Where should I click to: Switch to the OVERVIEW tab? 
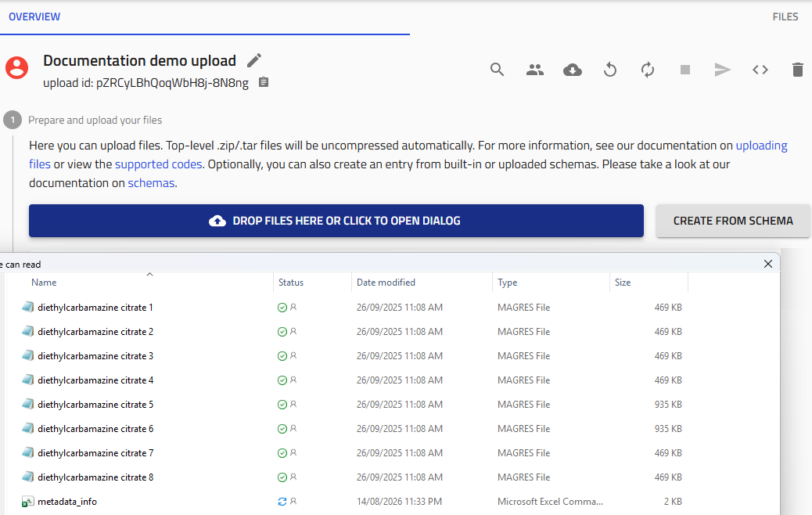pos(34,16)
